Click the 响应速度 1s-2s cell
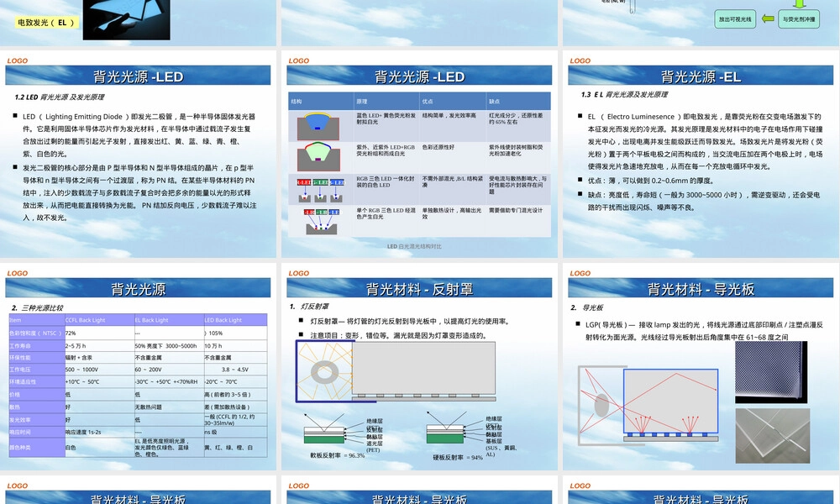Image resolution: width=840 pixels, height=504 pixels. click(x=99, y=432)
